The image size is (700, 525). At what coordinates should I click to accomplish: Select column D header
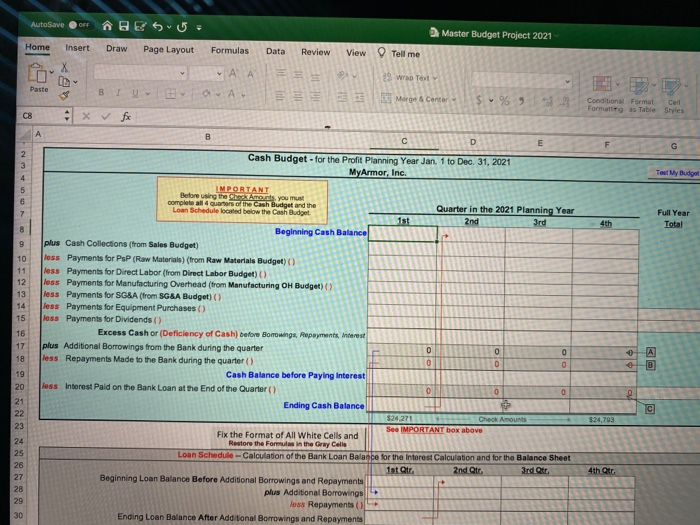[473, 142]
